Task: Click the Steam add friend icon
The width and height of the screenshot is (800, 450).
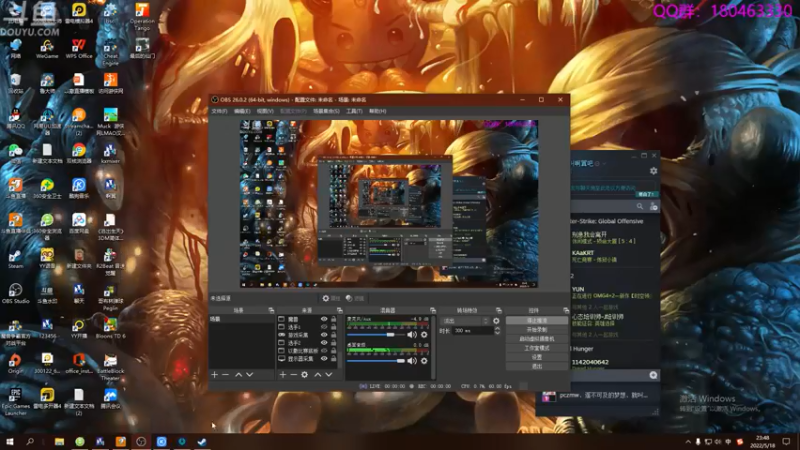Action: (654, 206)
